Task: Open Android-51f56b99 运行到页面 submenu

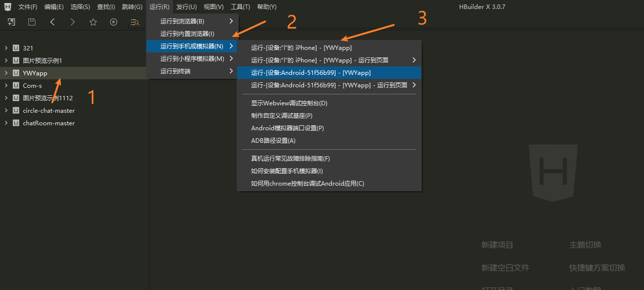Action: (x=329, y=85)
